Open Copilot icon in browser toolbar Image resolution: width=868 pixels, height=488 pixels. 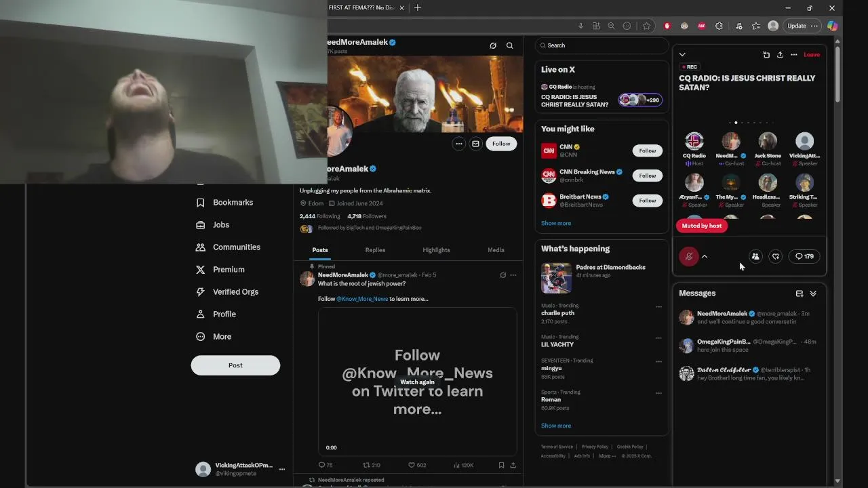tap(832, 26)
